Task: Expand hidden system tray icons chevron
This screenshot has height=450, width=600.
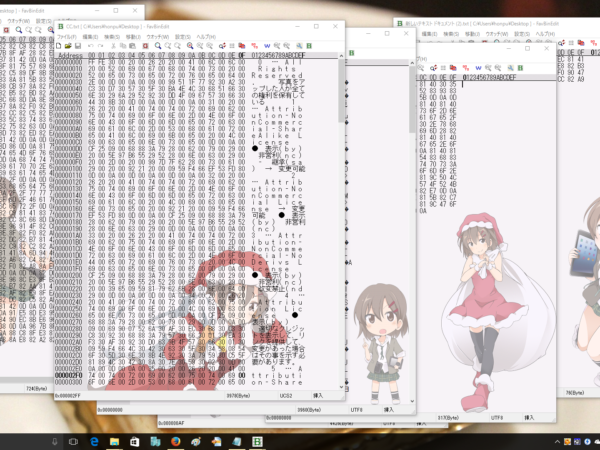Action: tap(557, 442)
